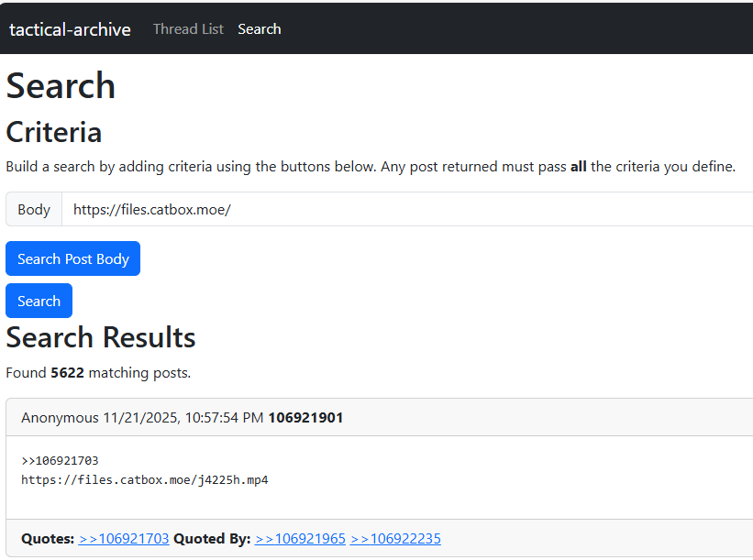This screenshot has width=753, height=560.
Task: Click the 'Found 5622 matching posts' text
Action: click(98, 373)
